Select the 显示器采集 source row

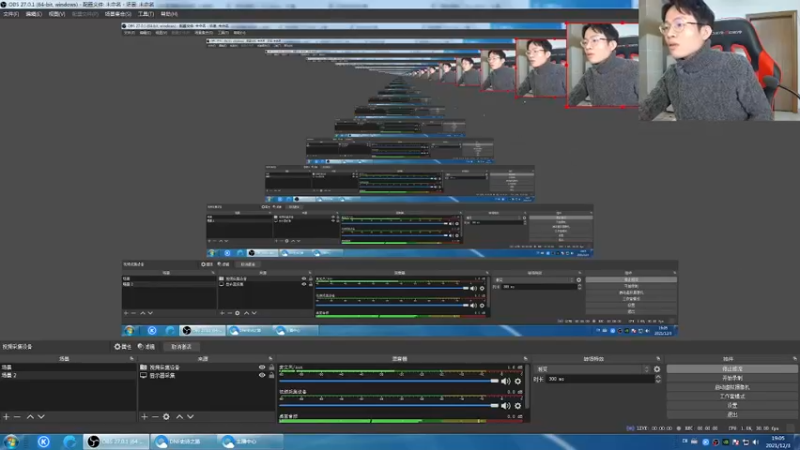(x=207, y=376)
